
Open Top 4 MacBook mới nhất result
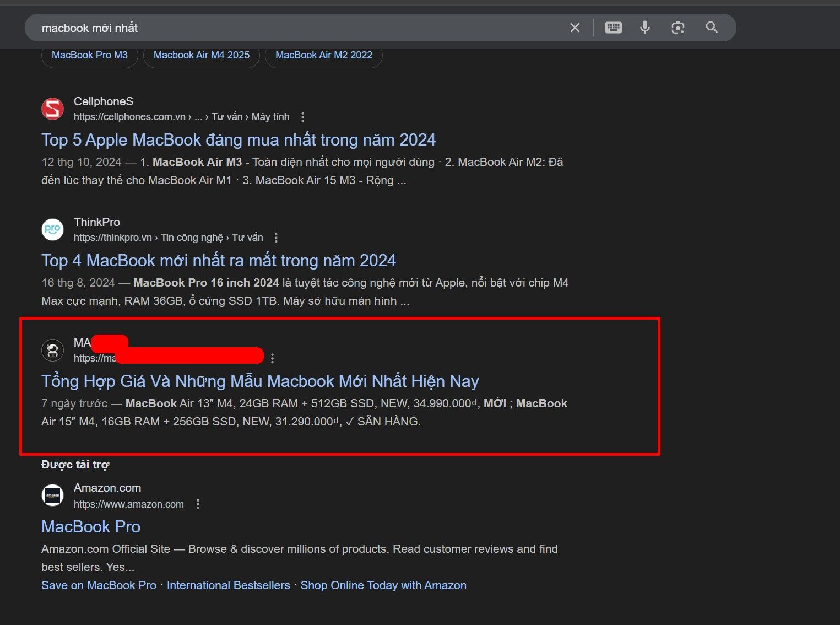(219, 261)
